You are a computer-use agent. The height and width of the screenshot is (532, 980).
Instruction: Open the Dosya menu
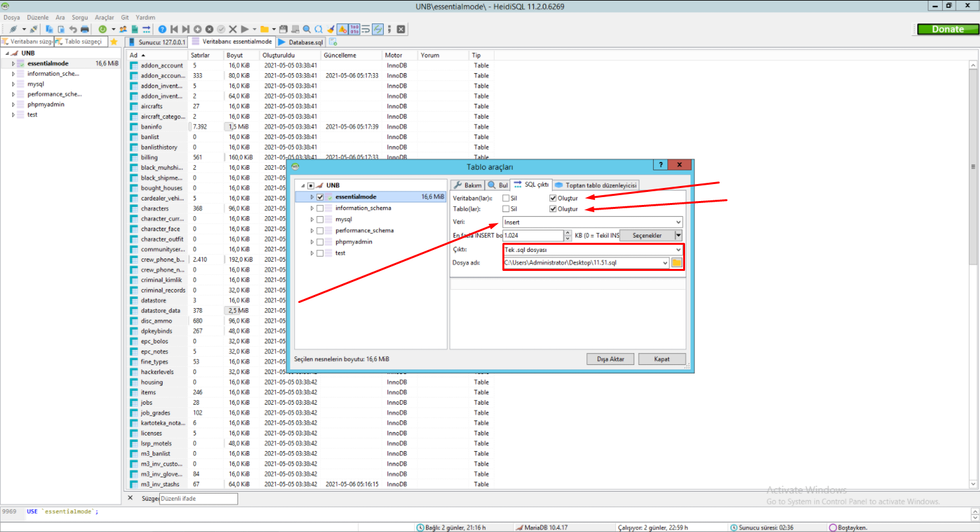pyautogui.click(x=12, y=18)
